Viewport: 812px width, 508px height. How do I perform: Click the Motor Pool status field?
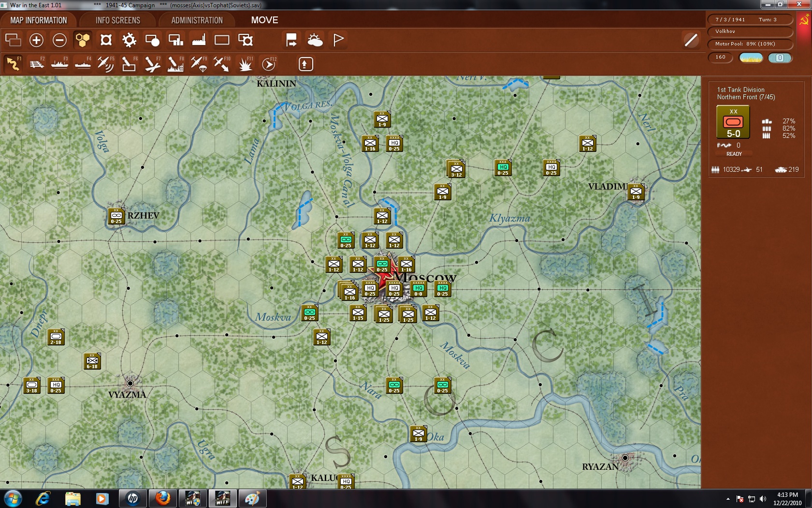750,44
